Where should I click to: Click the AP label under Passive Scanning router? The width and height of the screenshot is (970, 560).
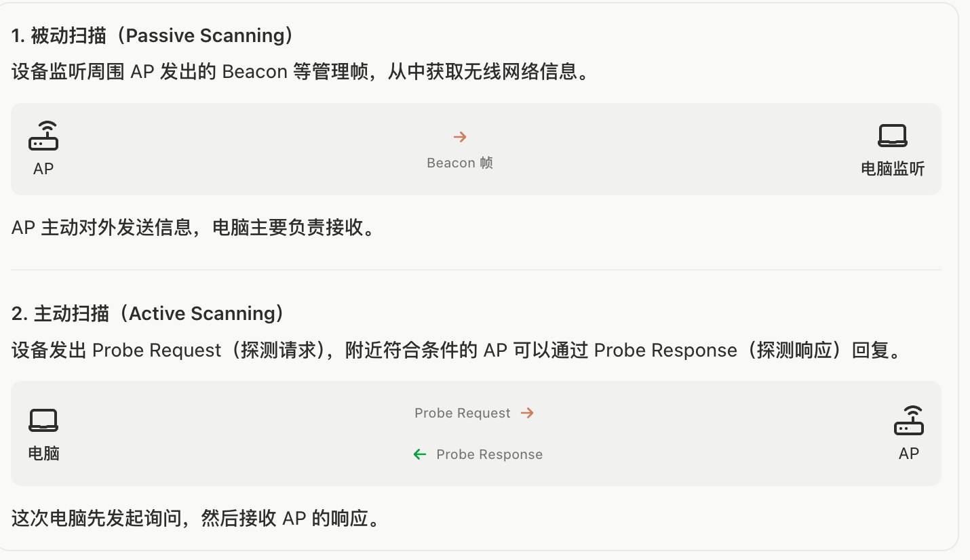43,168
